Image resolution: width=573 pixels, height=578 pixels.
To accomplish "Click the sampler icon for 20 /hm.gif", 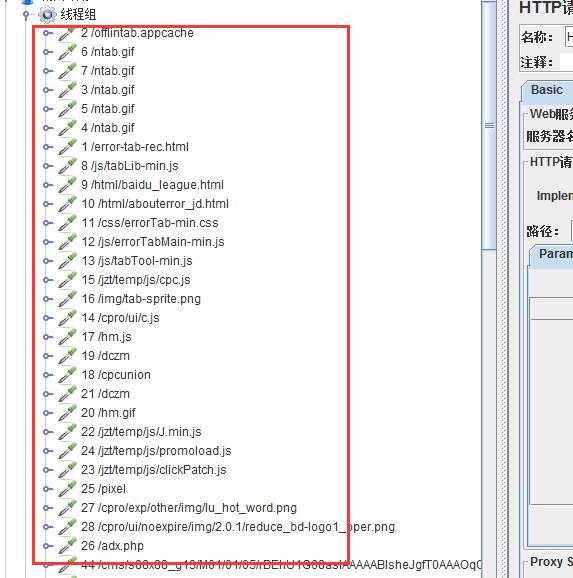I will [67, 413].
